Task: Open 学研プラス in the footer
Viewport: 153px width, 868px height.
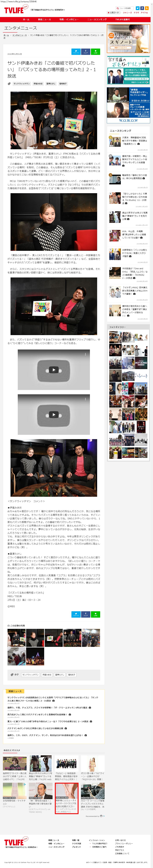Action: click(x=119, y=850)
